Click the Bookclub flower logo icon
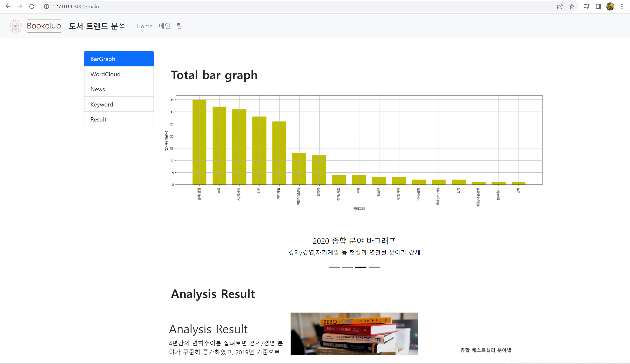Viewport: 630px width, 364px height. 16,26
